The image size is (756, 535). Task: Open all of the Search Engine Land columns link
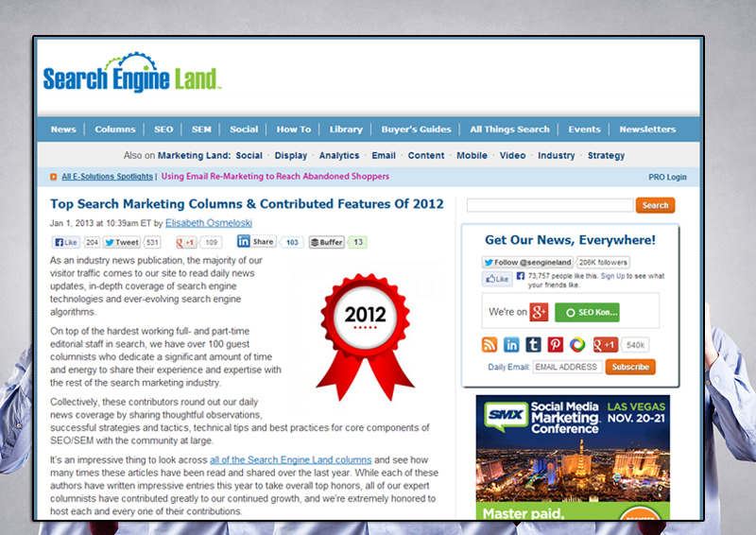(290, 459)
